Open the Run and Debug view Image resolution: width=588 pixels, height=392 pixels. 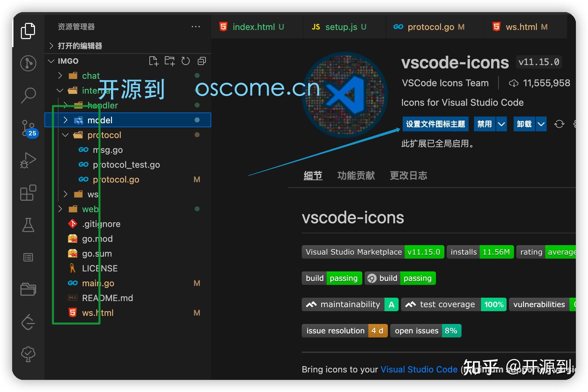click(28, 160)
